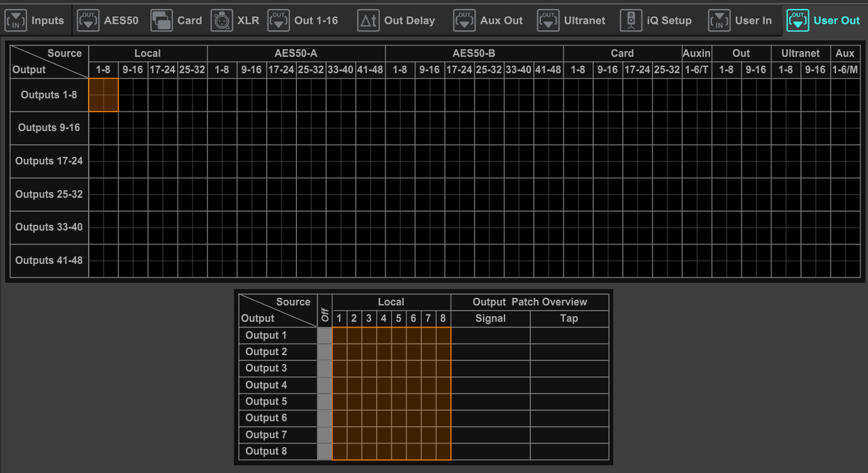
Task: Switch to the Out 1-16 tab
Action: point(303,20)
